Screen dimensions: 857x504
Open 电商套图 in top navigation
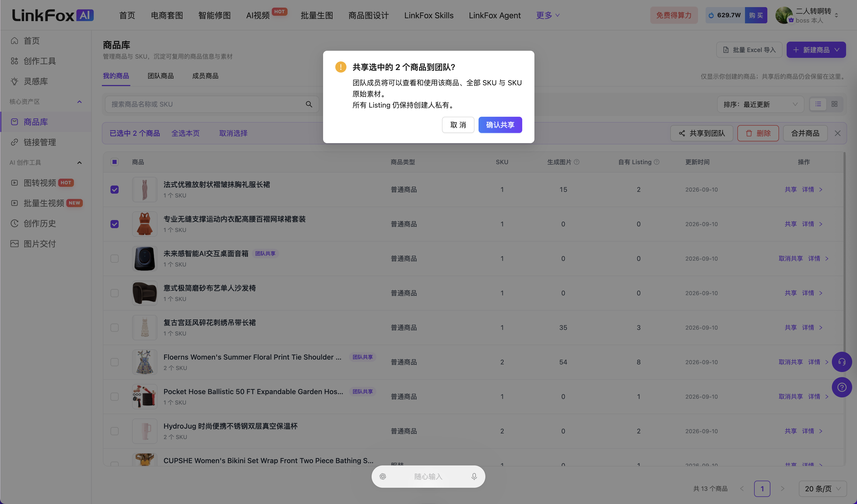coord(167,15)
